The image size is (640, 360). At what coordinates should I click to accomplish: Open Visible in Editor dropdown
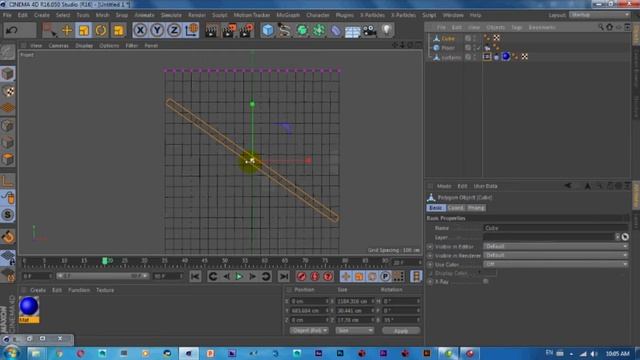556,247
